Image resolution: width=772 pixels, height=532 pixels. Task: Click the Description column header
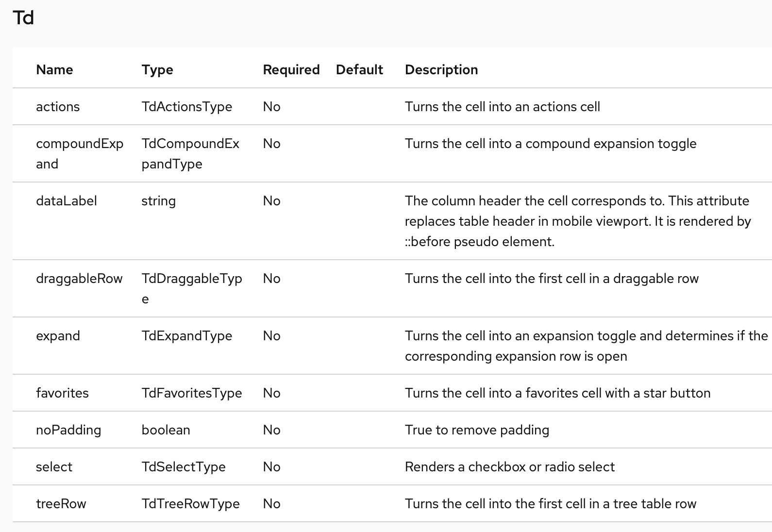pos(441,69)
